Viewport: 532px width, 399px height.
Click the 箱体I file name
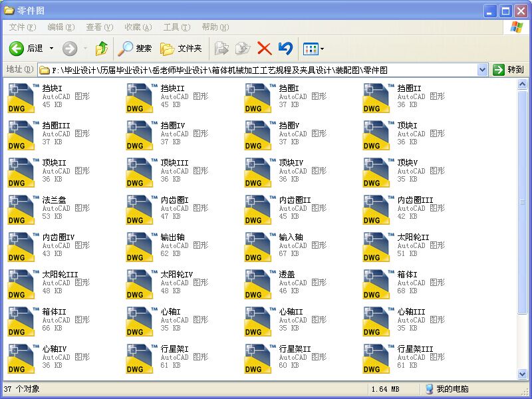tap(407, 275)
